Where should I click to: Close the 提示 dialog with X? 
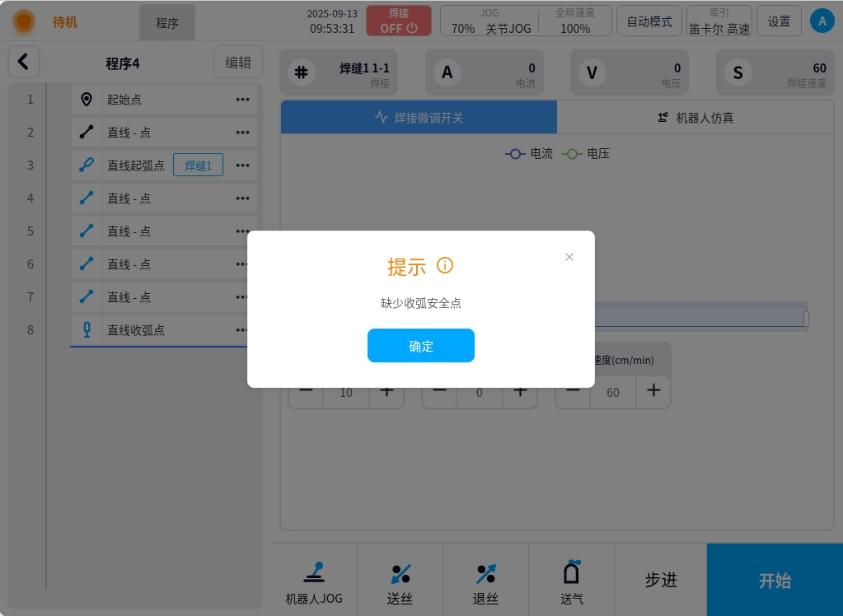pyautogui.click(x=569, y=257)
